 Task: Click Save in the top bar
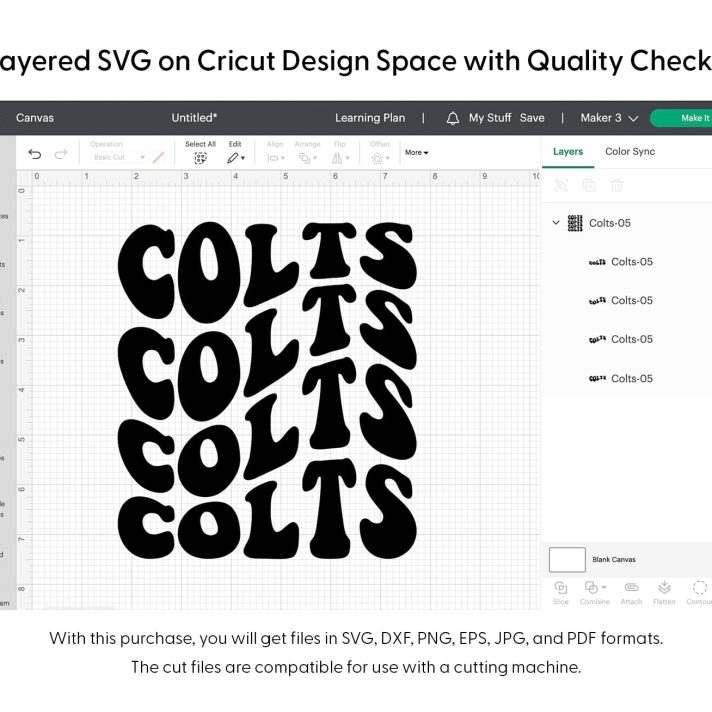[532, 118]
